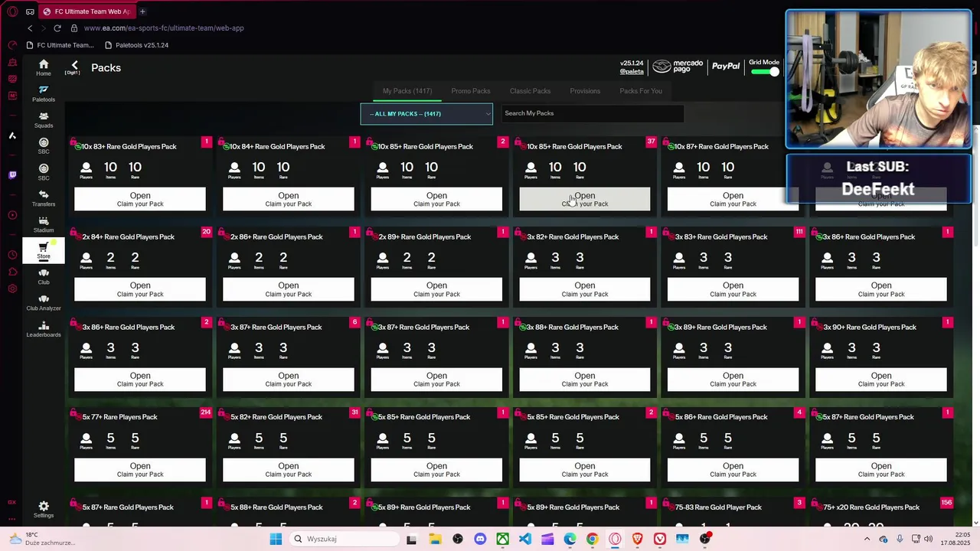Switch to the Classic Packs tab
The width and height of the screenshot is (980, 551).
click(530, 91)
